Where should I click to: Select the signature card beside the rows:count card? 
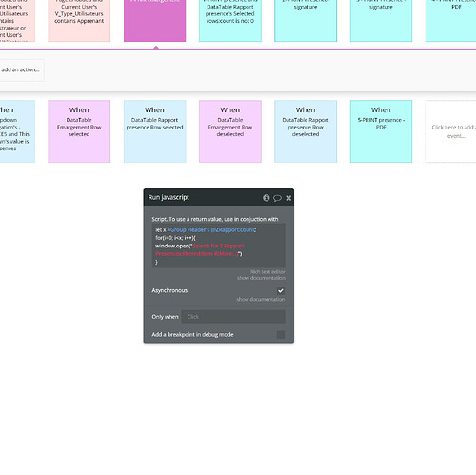pos(306,21)
